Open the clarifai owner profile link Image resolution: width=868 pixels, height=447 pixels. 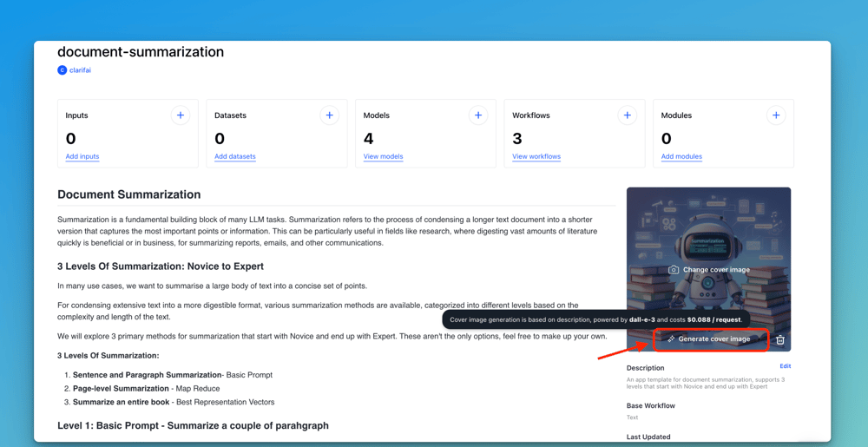coord(80,70)
